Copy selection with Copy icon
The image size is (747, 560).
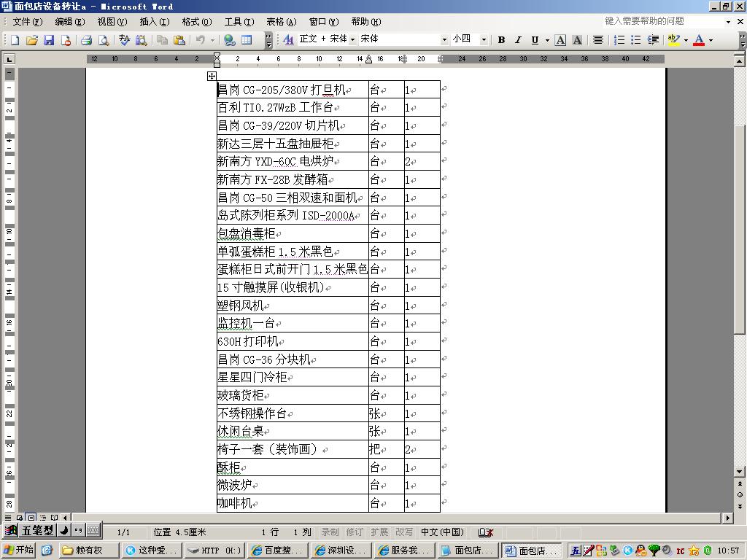tap(162, 40)
